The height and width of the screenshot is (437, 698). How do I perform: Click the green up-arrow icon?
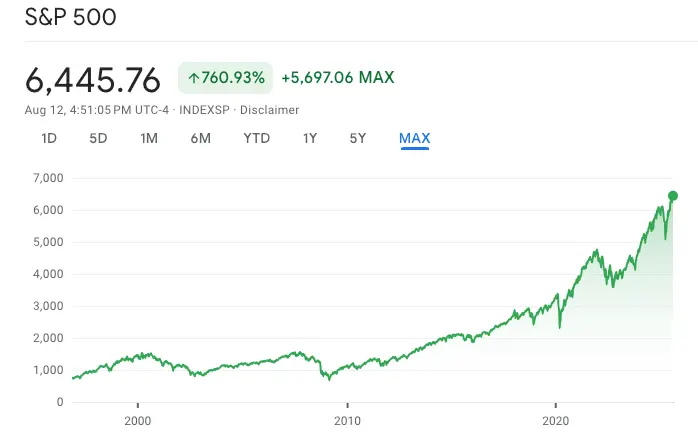[x=194, y=77]
